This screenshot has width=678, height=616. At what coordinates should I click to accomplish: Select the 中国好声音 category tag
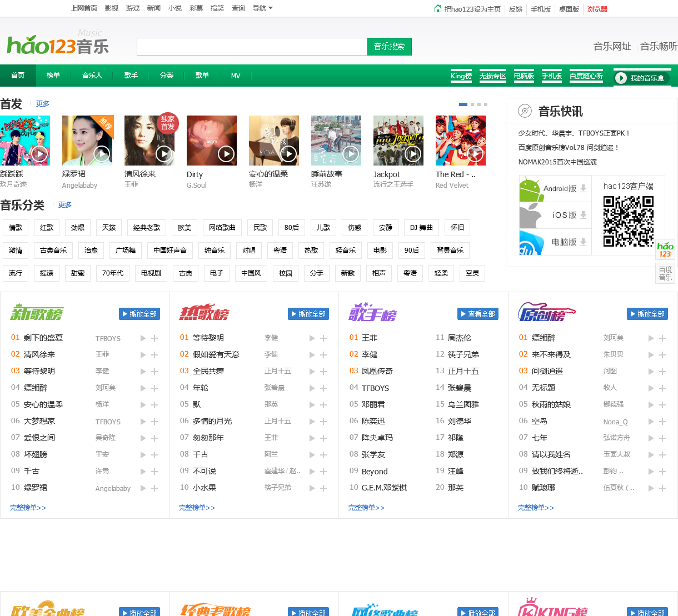(170, 251)
